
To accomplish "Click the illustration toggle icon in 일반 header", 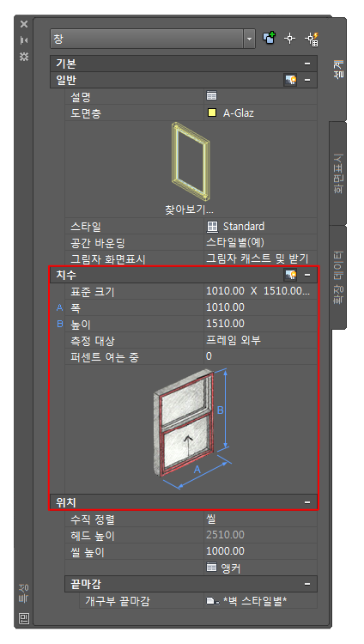I will point(290,80).
